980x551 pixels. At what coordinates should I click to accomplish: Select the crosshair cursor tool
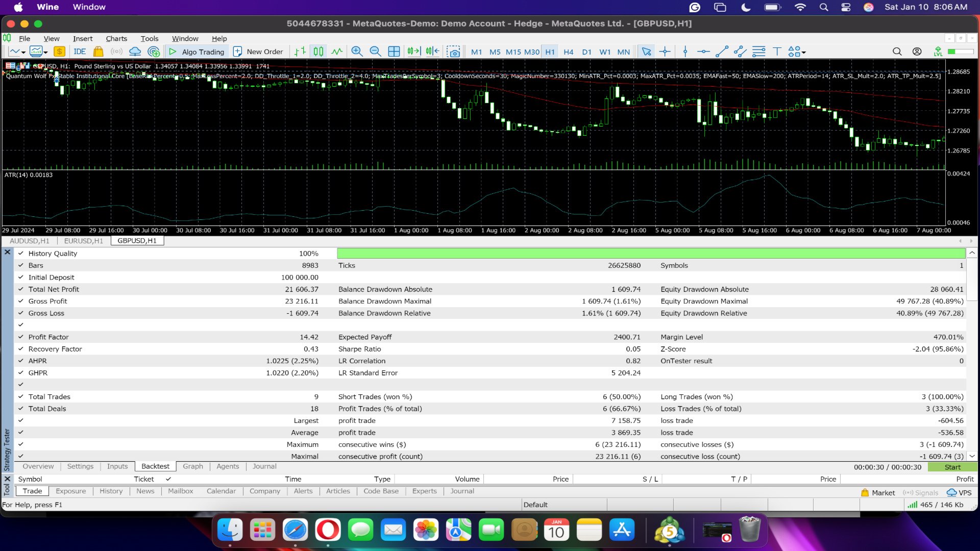pyautogui.click(x=665, y=52)
